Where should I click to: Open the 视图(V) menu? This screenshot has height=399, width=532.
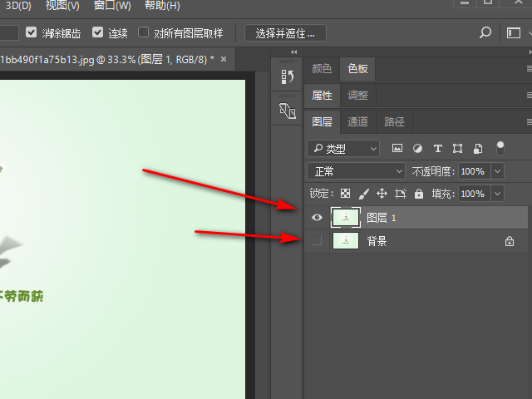click(x=62, y=6)
